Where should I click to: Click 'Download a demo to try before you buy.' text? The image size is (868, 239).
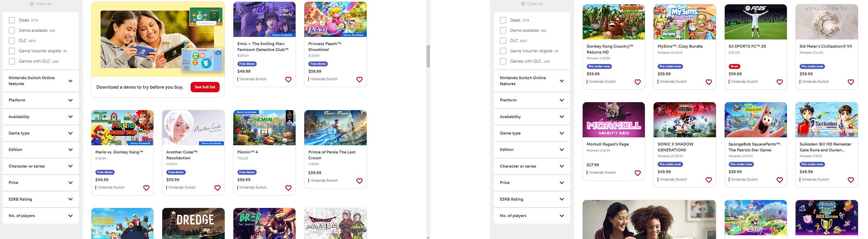pyautogui.click(x=140, y=87)
